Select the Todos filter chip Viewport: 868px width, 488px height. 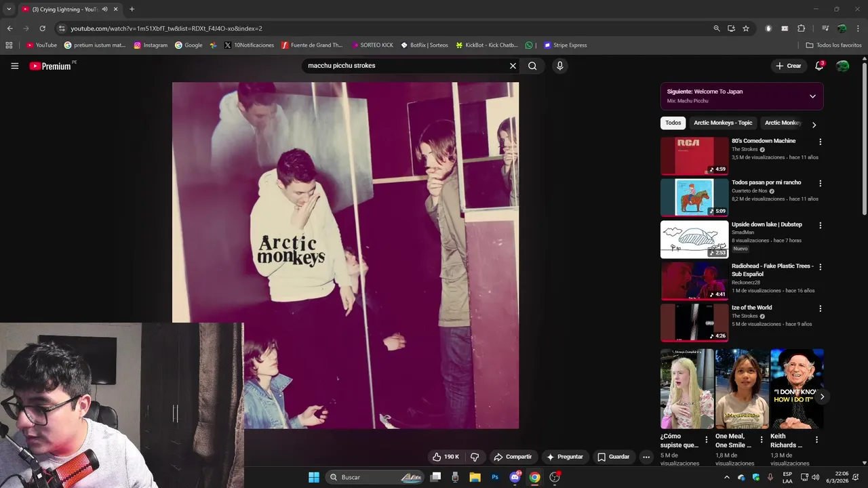(673, 123)
